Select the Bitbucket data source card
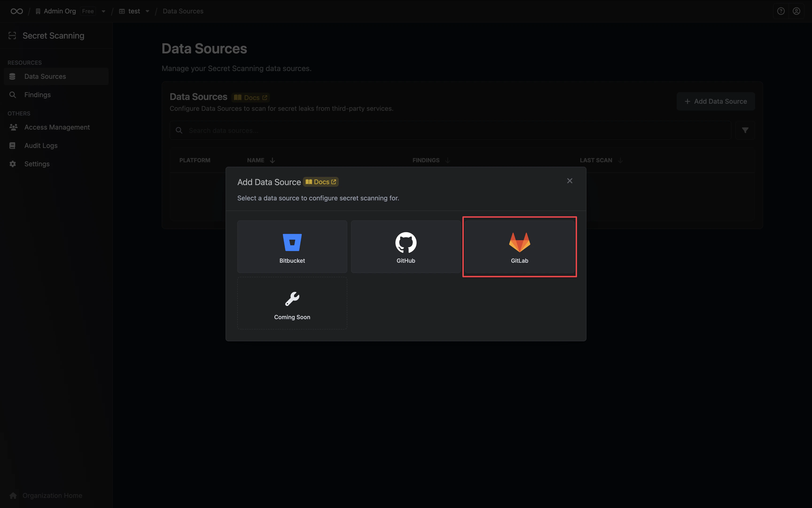 292,247
